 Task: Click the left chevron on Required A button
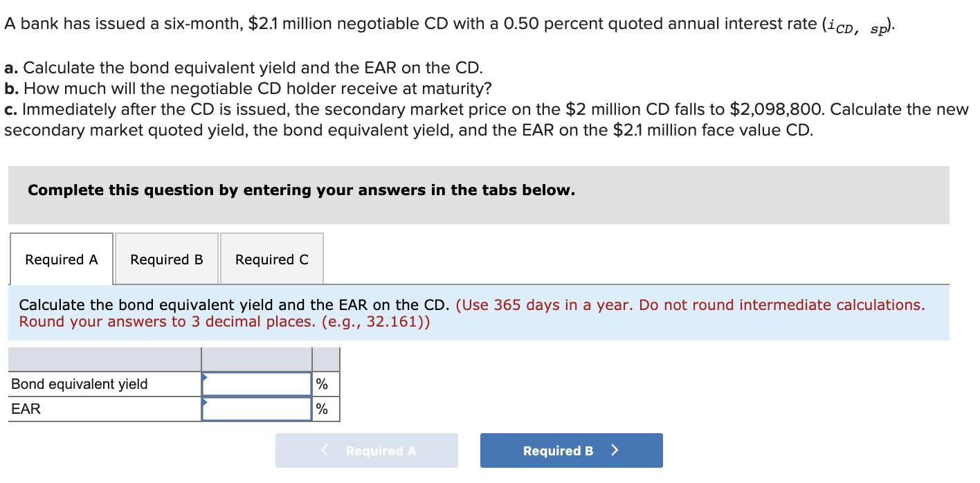[x=325, y=450]
